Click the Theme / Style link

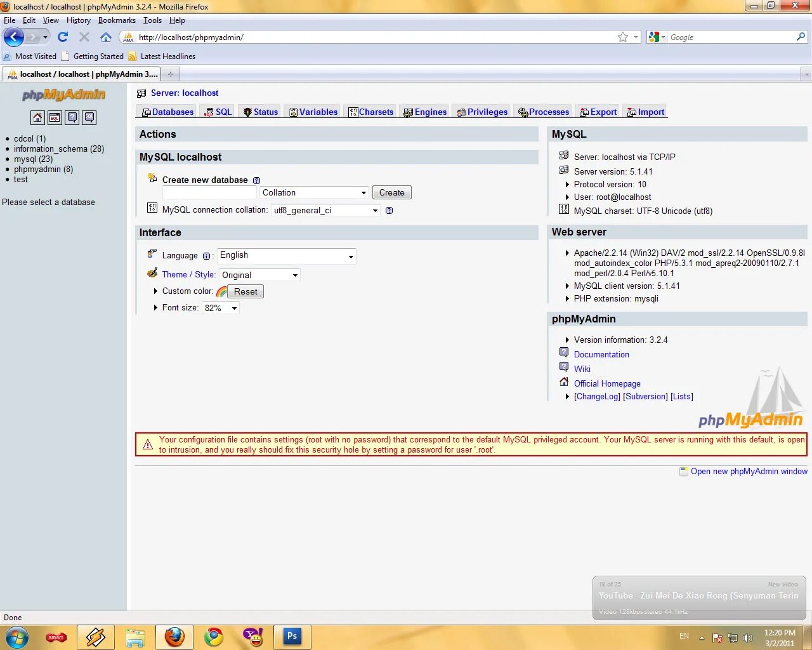(188, 275)
